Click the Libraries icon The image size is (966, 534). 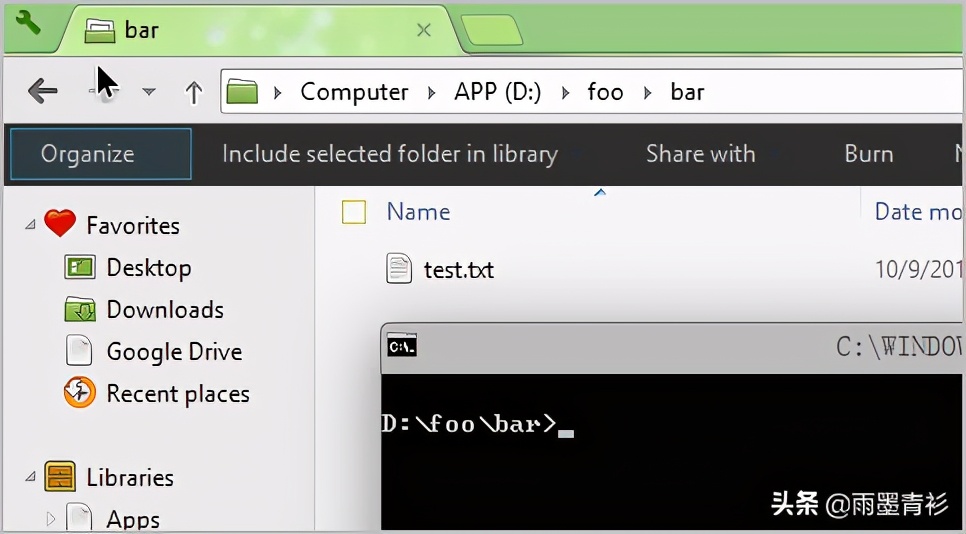60,476
